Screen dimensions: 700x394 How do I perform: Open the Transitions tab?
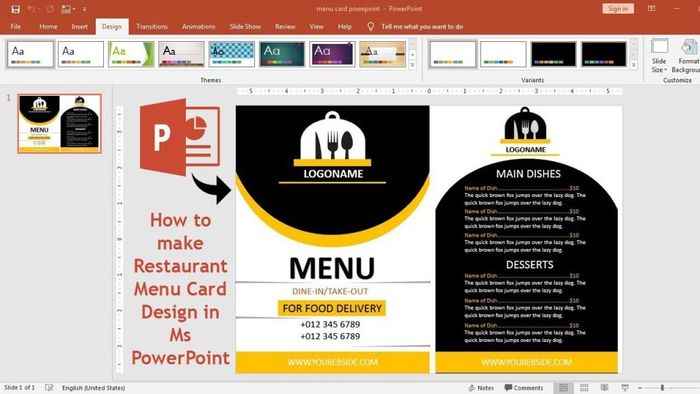tap(152, 27)
